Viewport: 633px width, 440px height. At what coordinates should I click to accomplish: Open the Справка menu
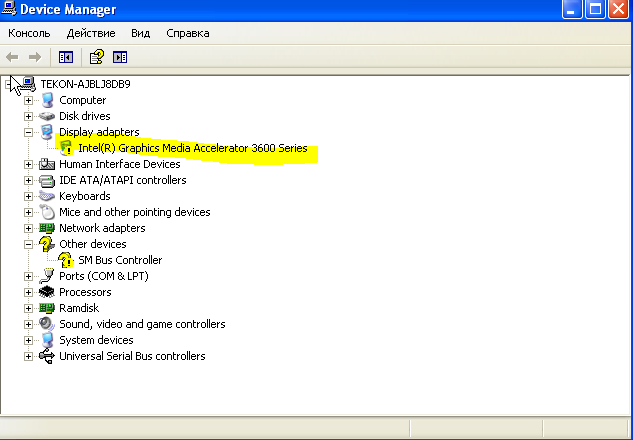[188, 33]
